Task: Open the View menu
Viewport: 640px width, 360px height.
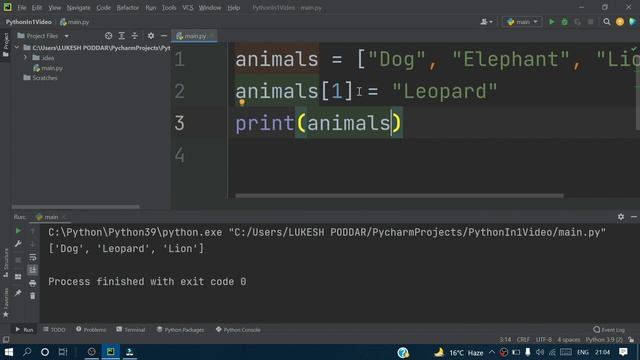Action: click(54, 8)
